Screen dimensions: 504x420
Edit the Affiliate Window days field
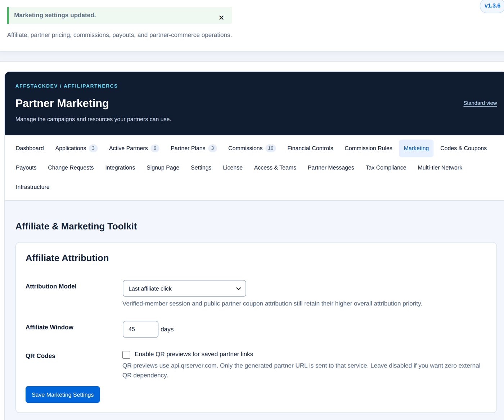click(x=140, y=329)
